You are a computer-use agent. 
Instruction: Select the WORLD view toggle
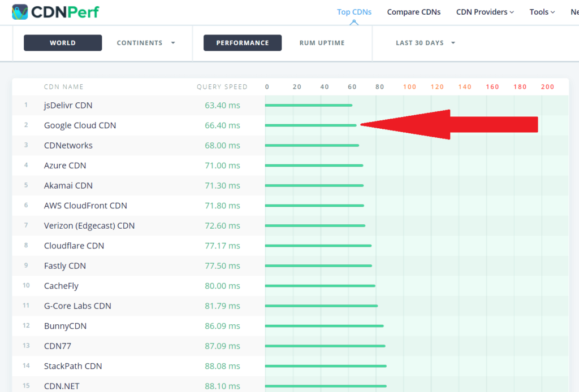pos(63,43)
